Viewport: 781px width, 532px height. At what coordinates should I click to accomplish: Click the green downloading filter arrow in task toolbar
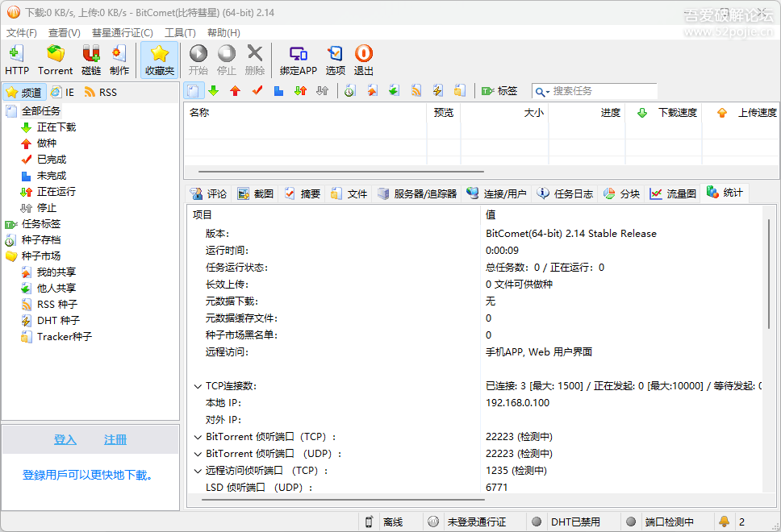click(x=214, y=90)
